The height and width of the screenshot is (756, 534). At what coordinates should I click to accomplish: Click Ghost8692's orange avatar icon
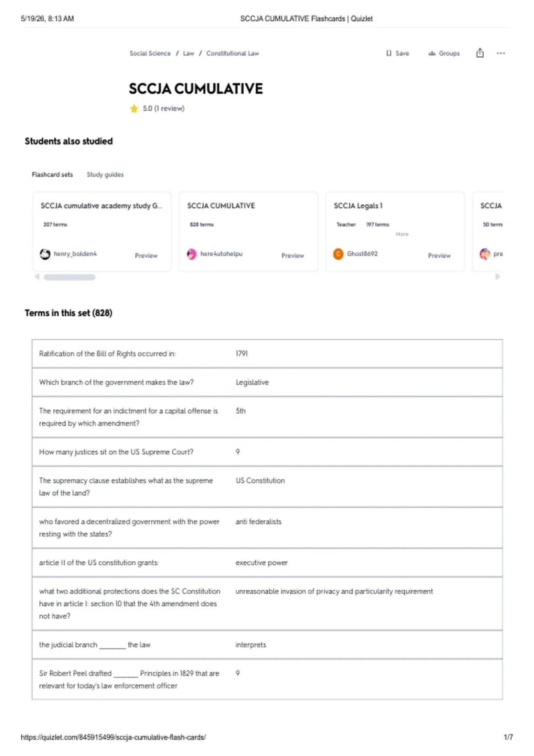click(338, 254)
